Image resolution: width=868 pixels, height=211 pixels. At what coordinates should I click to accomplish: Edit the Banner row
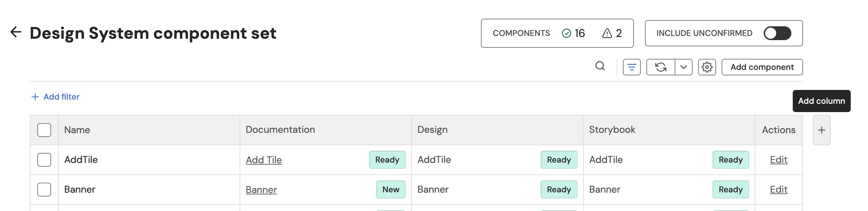pyautogui.click(x=779, y=190)
